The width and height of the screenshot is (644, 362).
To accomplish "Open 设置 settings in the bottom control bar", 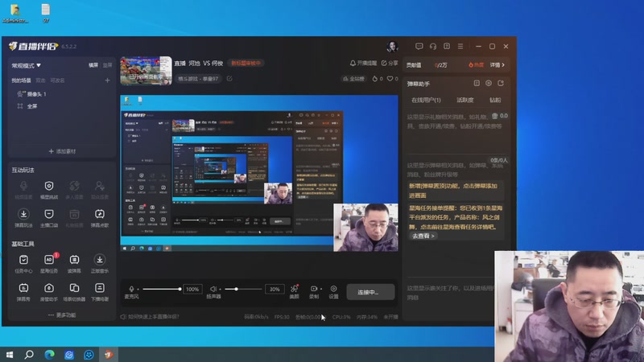I will point(333,291).
